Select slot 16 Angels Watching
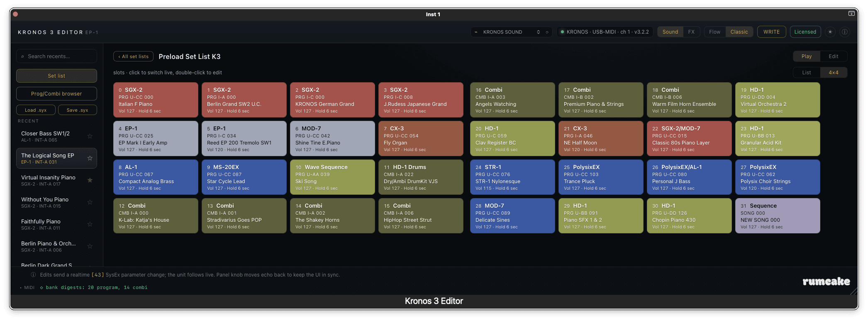The image size is (868, 321). pos(512,100)
